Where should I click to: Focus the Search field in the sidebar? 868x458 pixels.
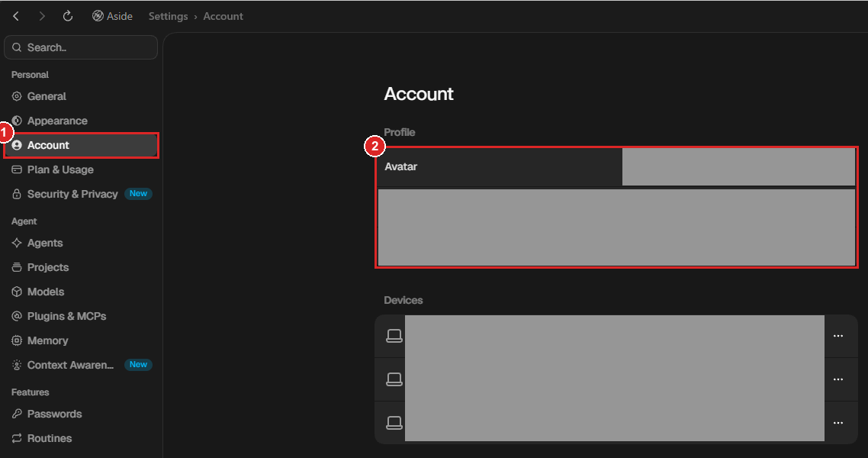tap(81, 47)
